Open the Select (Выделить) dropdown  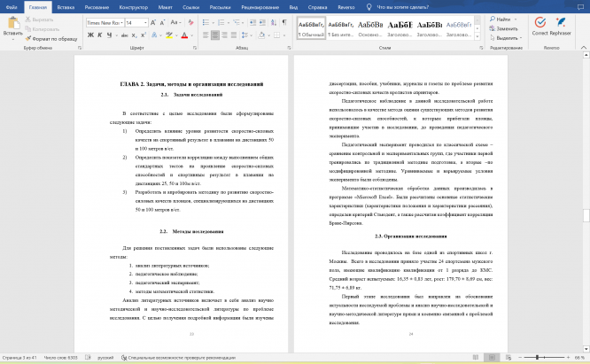pos(506,38)
